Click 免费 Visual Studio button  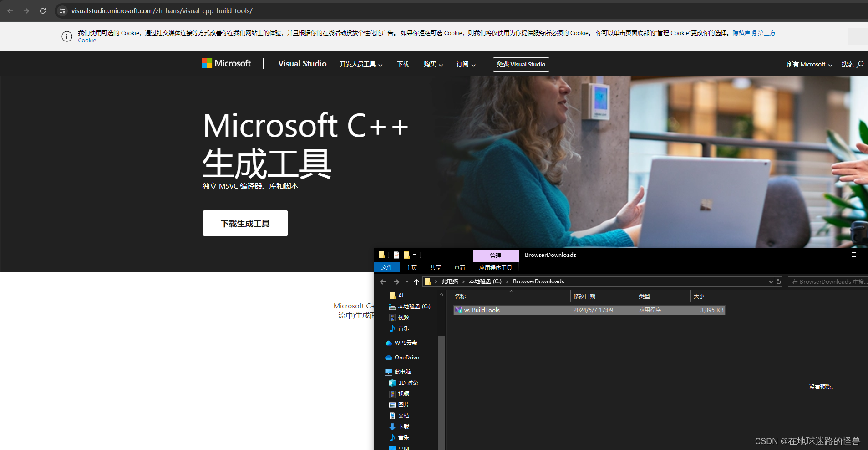pyautogui.click(x=521, y=64)
